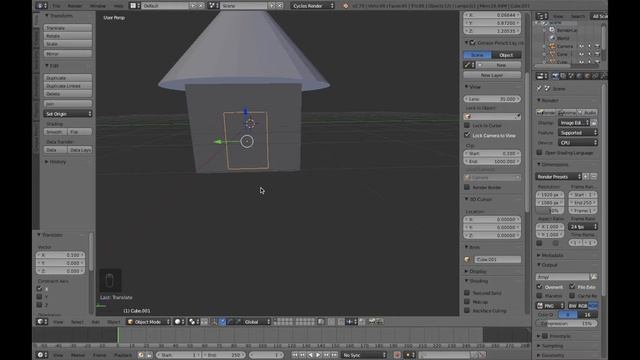Image resolution: width=640 pixels, height=360 pixels.
Task: Toggle Textured Solid checkbox
Action: [467, 293]
